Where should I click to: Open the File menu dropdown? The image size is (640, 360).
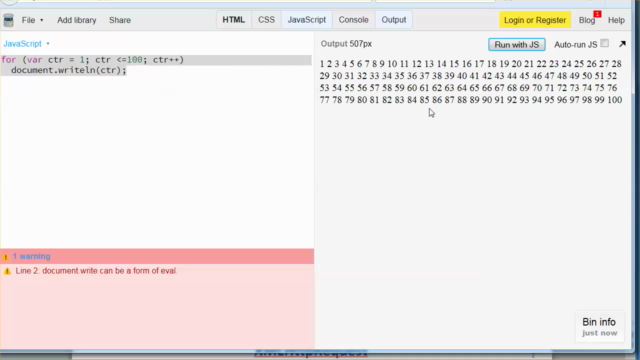[x=32, y=20]
